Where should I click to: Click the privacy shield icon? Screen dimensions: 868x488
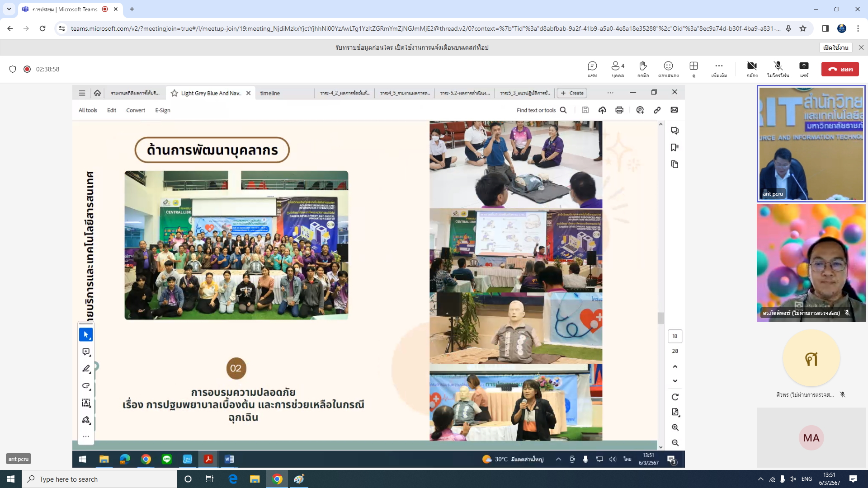(13, 69)
